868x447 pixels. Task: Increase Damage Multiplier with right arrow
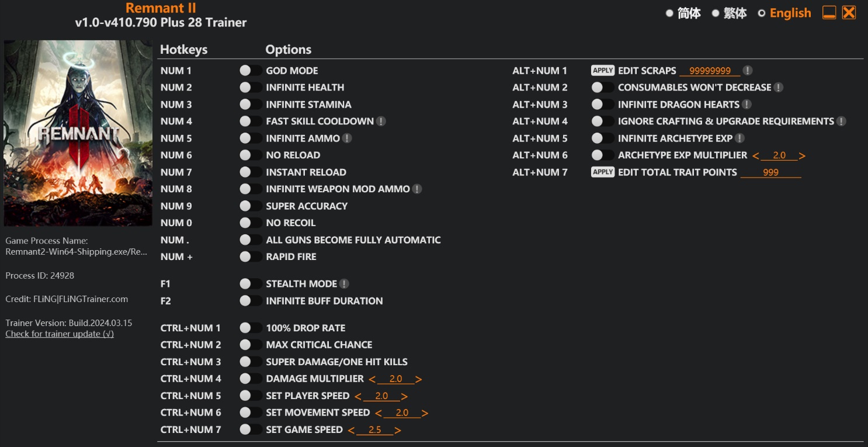[x=419, y=379]
